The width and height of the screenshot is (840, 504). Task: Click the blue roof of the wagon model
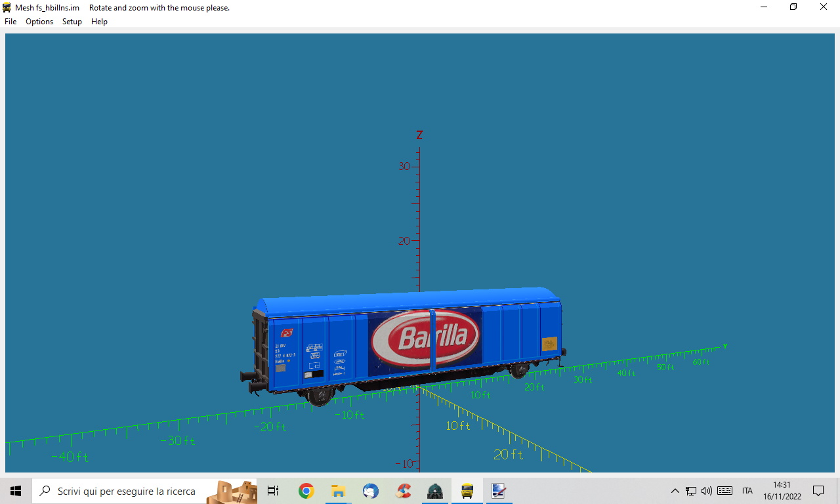tap(407, 301)
